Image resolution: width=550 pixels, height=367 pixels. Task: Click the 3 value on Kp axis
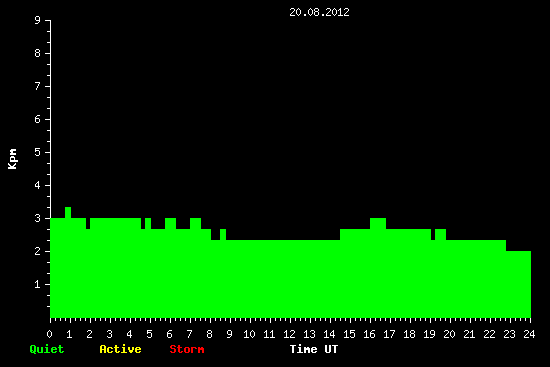(38, 218)
